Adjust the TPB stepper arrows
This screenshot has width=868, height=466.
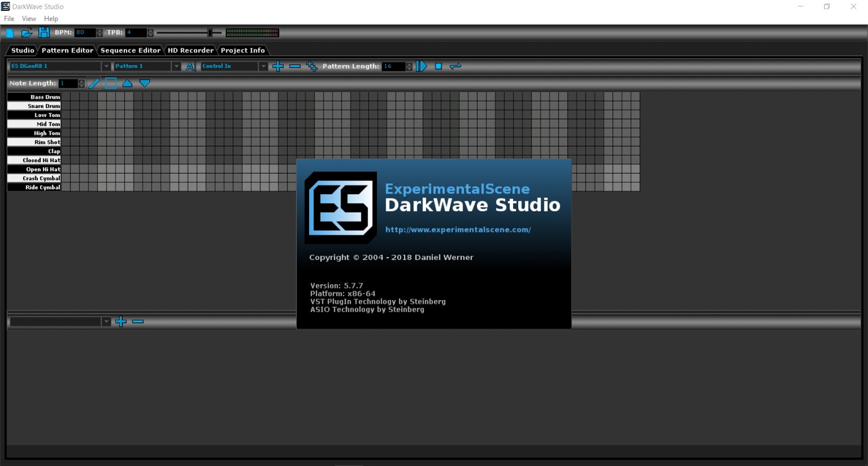[150, 33]
